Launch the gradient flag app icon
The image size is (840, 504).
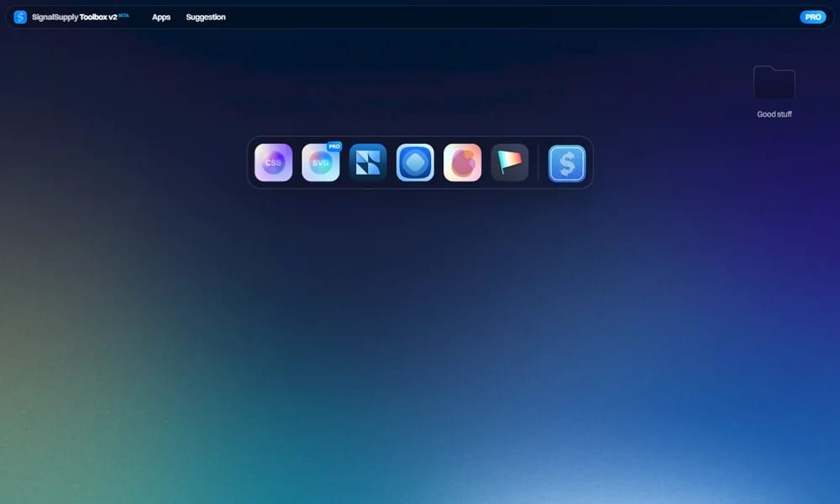(x=510, y=162)
